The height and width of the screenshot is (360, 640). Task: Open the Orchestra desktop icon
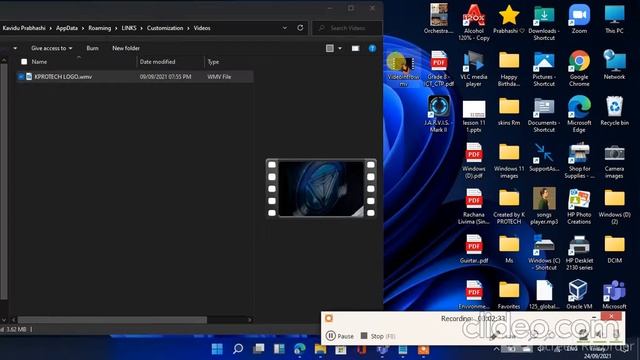point(439,19)
